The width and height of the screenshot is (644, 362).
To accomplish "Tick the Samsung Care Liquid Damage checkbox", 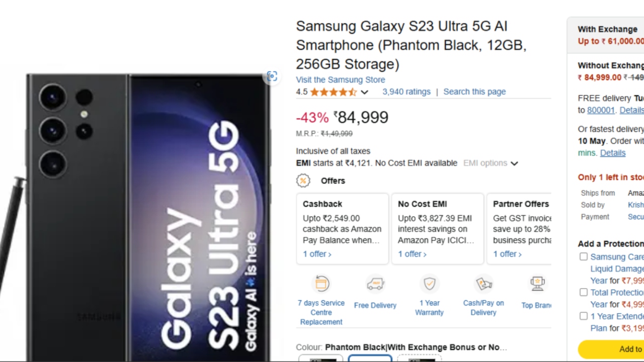I will tap(584, 257).
